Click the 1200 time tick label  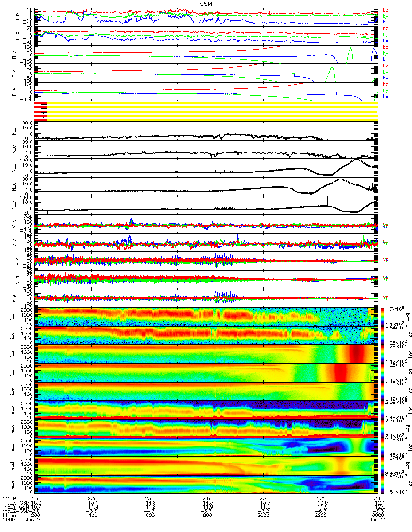point(35,515)
